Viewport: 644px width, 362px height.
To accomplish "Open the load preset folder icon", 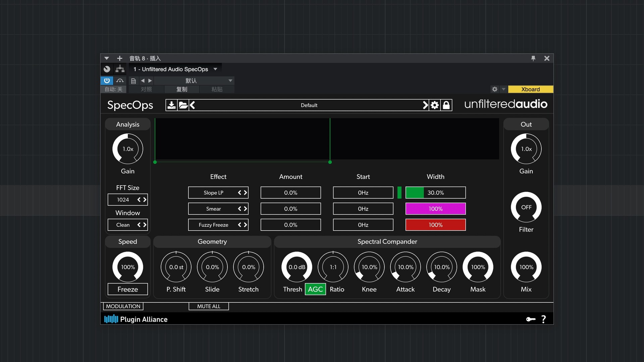I will 183,105.
